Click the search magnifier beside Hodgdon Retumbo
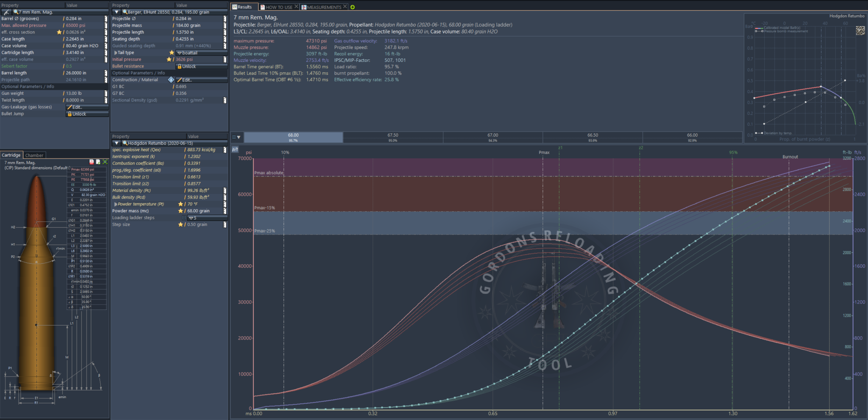The image size is (868, 420). coord(125,143)
